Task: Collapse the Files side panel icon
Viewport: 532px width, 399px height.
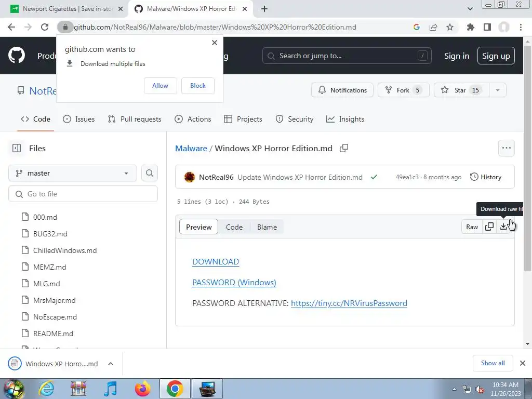Action: (x=16, y=148)
